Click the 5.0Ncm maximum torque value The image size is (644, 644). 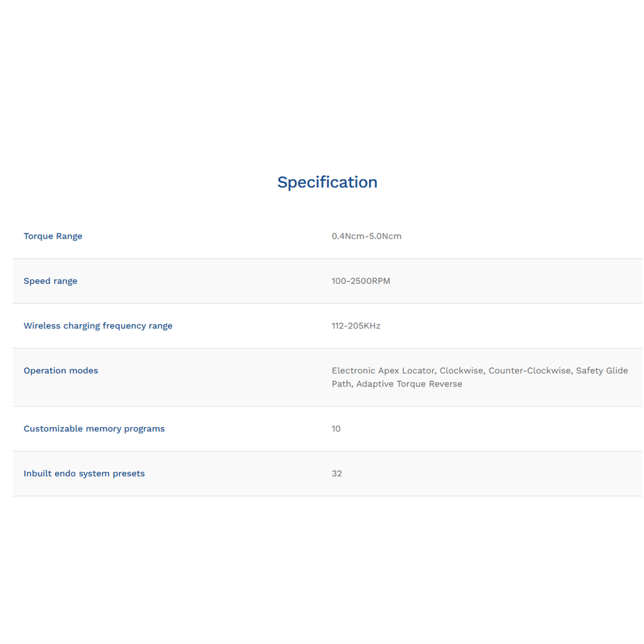tap(385, 236)
